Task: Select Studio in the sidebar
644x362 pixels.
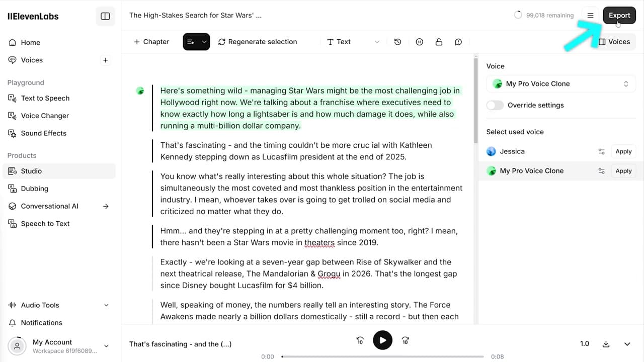Action: (59, 171)
